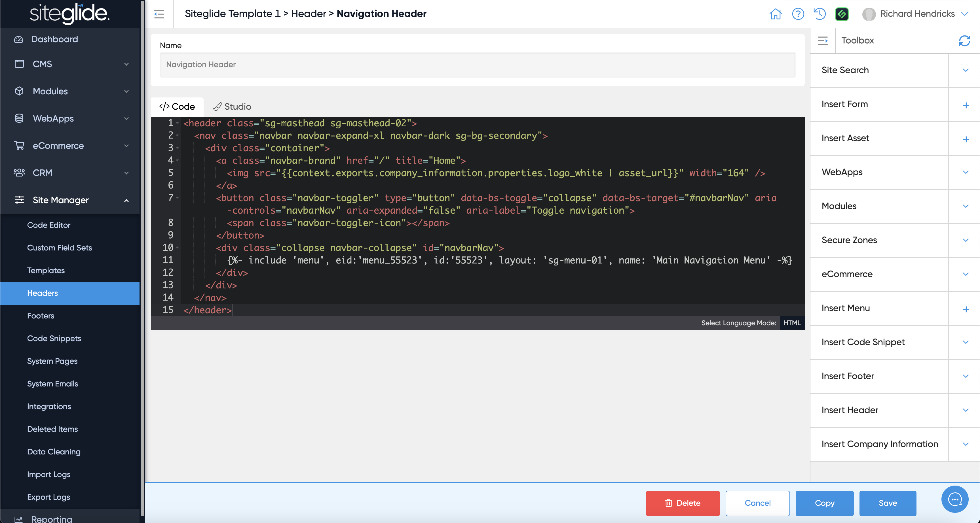This screenshot has width=980, height=523.
Task: Fold code at line 2 nav tag
Action: [x=177, y=136]
